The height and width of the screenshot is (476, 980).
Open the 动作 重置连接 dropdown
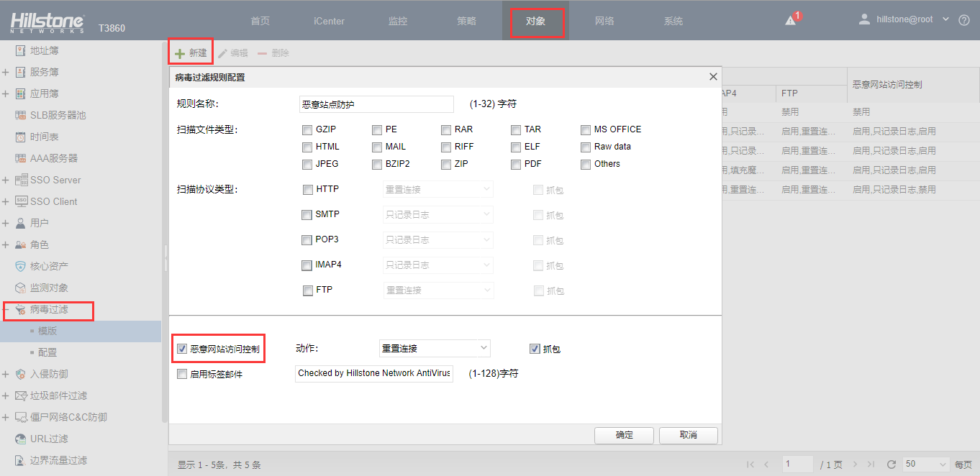[x=435, y=348]
